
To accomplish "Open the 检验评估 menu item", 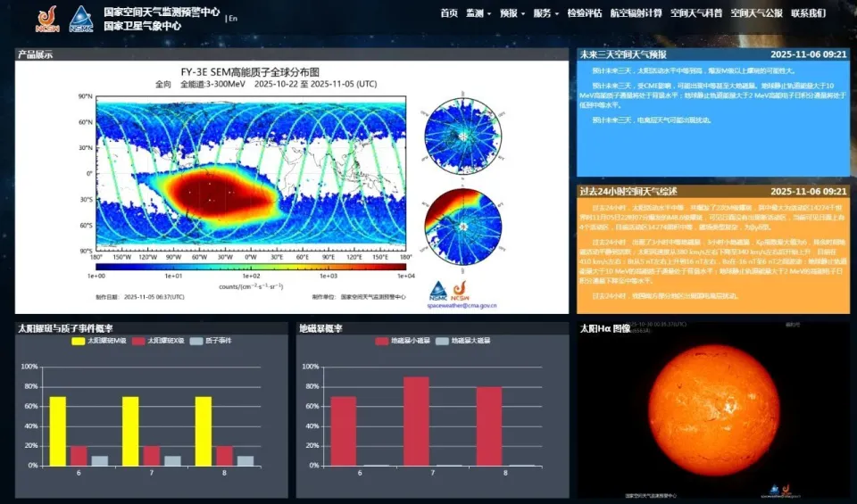I will pos(585,13).
